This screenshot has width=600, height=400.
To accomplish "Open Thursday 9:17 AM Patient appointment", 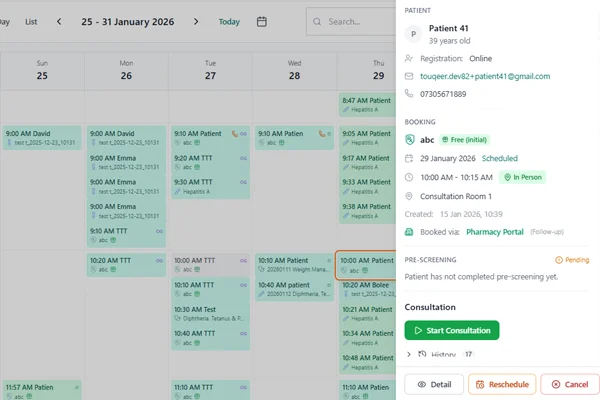I will [367, 162].
